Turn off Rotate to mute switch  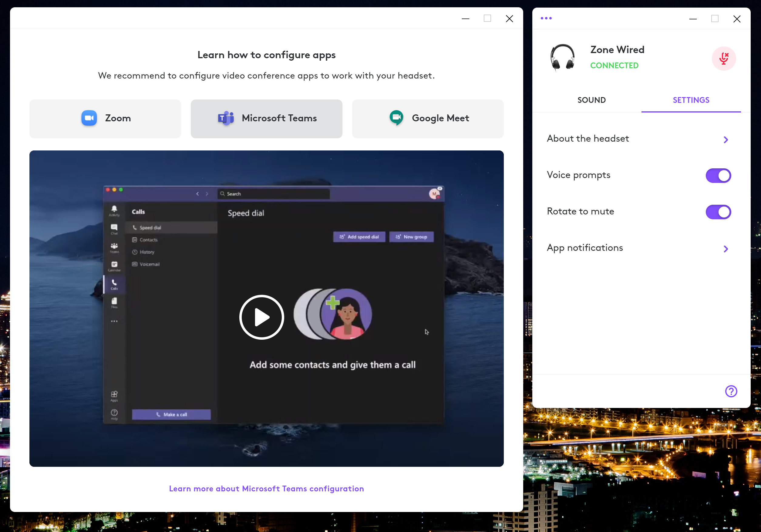[718, 212]
